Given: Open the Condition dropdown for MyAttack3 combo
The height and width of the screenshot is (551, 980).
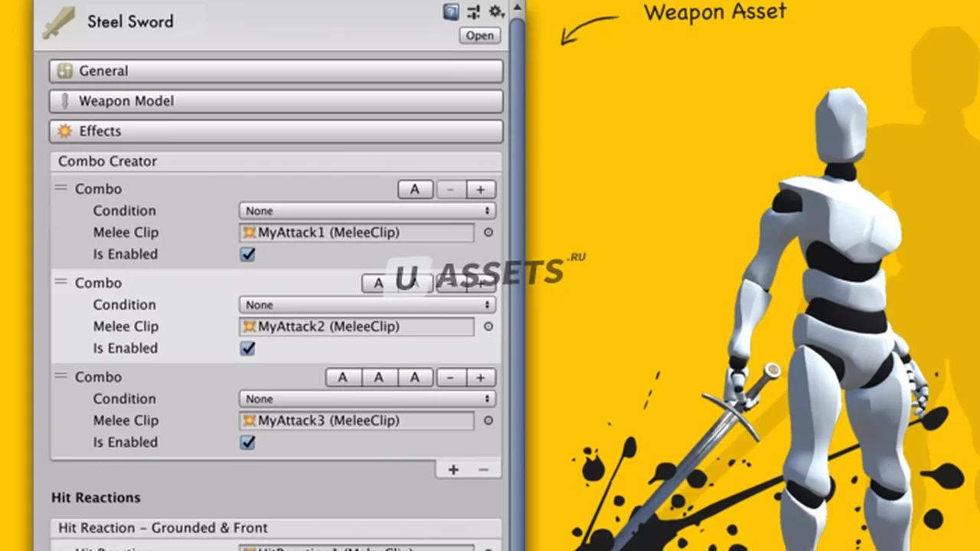Looking at the screenshot, I should click(367, 399).
